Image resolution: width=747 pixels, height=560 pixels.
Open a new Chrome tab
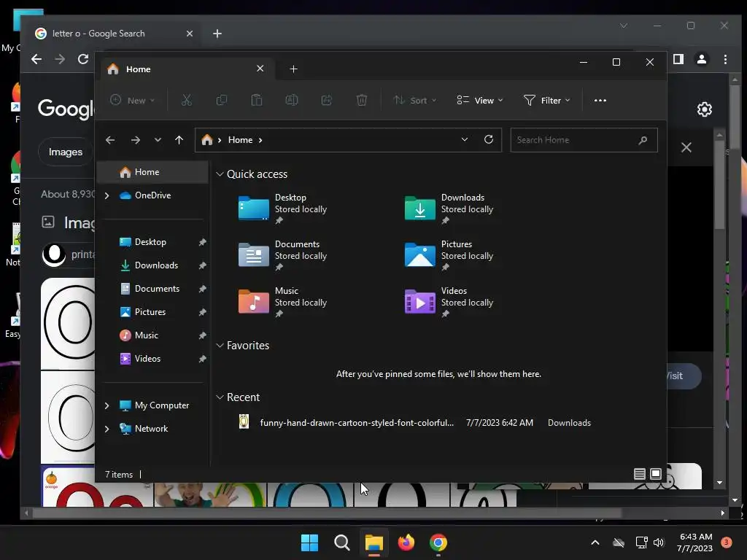pos(217,34)
